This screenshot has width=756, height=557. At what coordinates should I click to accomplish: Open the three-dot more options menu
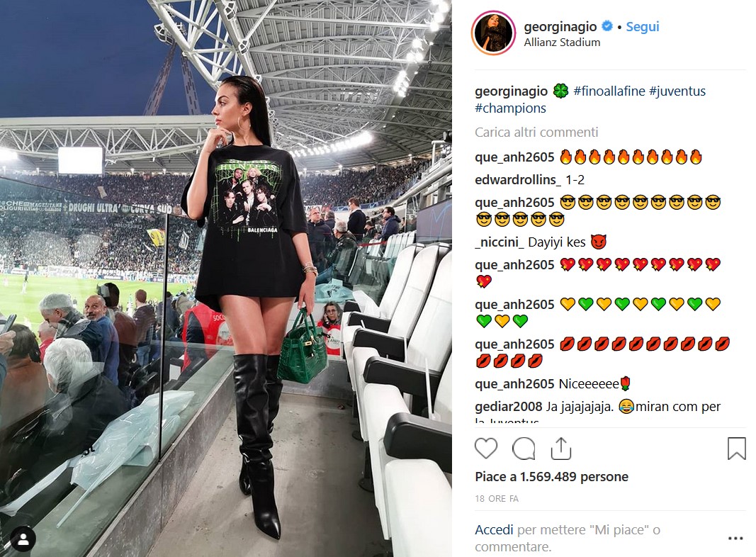[x=735, y=538]
